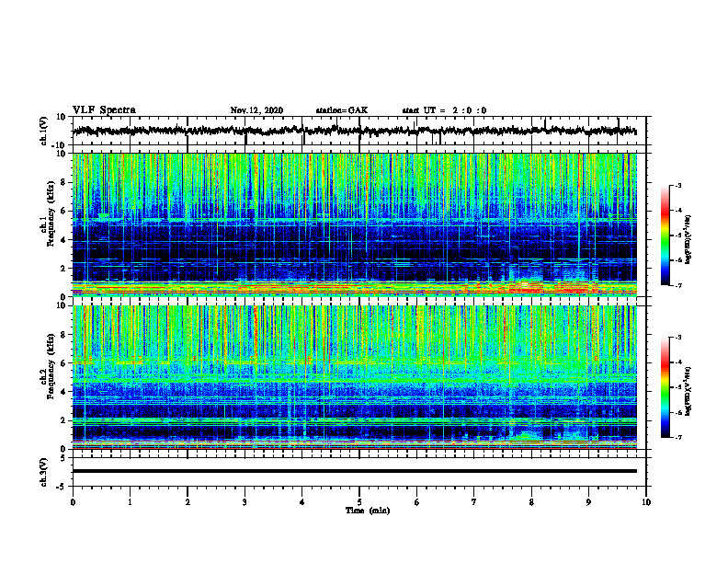This screenshot has height=563, width=728.
Task: Click time tick label "3" on the x-axis
Action: [x=245, y=502]
